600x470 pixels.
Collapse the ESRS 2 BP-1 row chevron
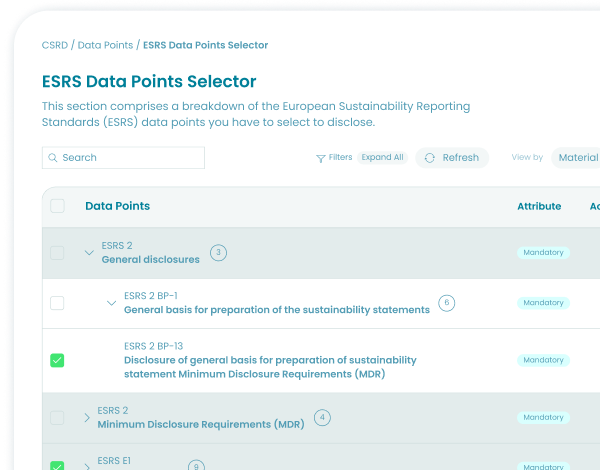111,303
